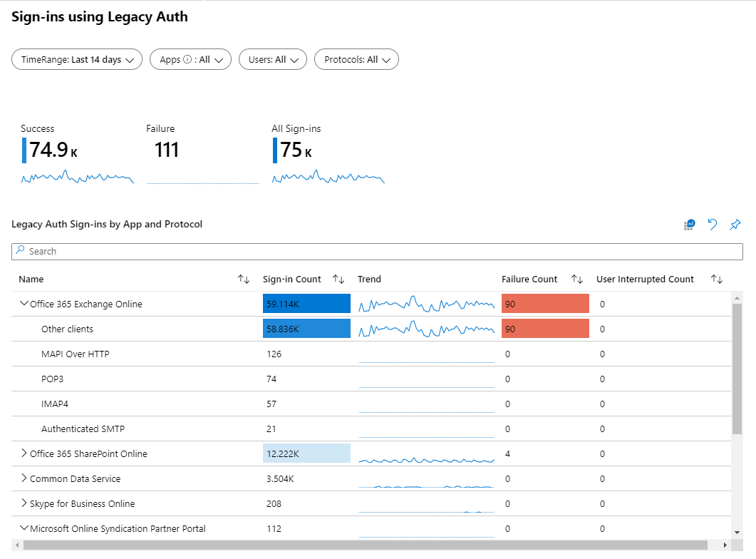Select the Other clients row
This screenshot has width=756, height=559.
[x=371, y=329]
